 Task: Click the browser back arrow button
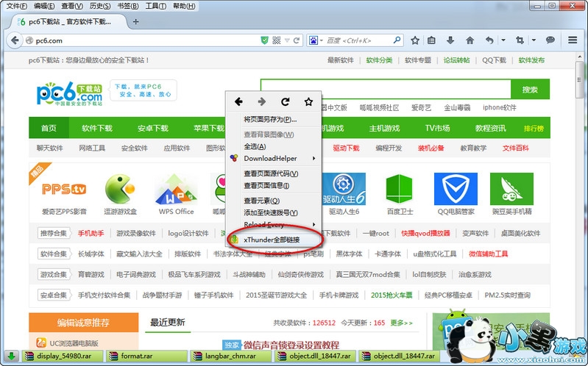tap(14, 40)
